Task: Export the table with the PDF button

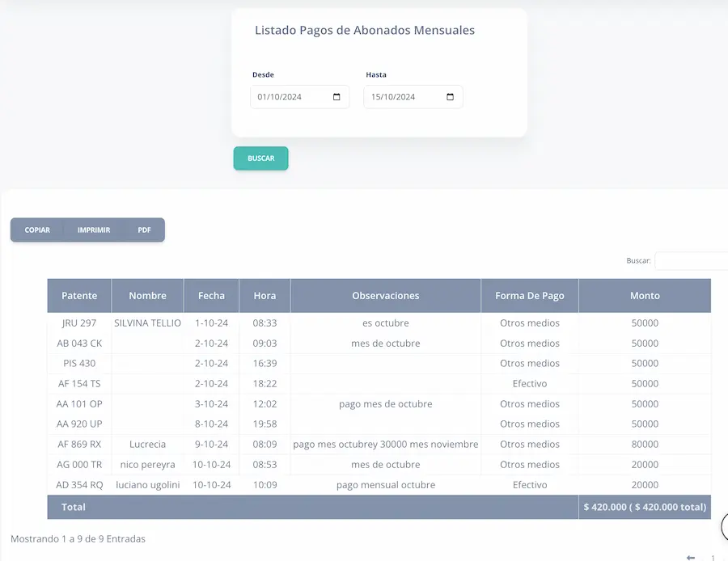Action: (144, 230)
